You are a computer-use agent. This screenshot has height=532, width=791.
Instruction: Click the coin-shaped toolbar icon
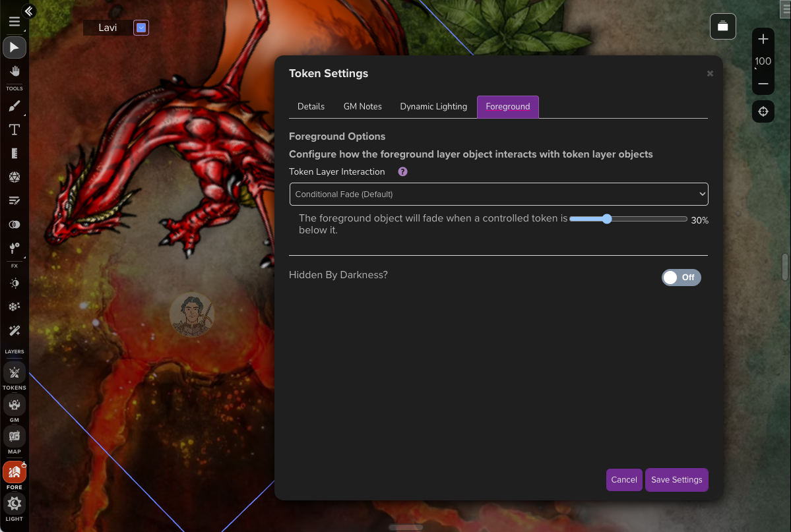pos(14,224)
